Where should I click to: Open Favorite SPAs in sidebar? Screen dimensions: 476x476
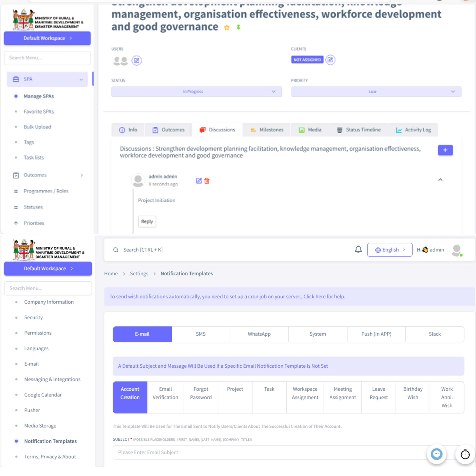(x=39, y=111)
